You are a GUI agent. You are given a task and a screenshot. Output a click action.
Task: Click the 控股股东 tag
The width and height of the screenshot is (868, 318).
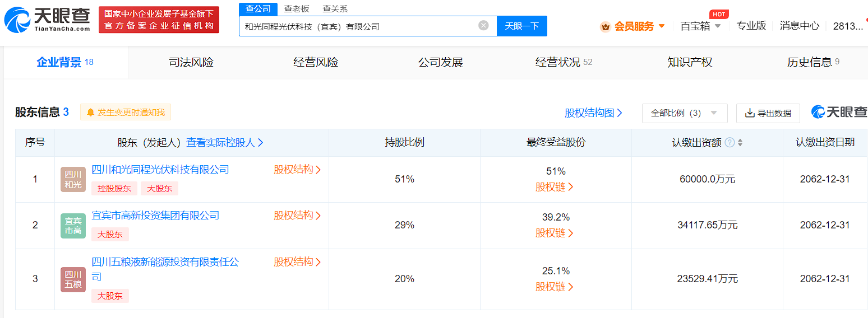[x=114, y=189]
